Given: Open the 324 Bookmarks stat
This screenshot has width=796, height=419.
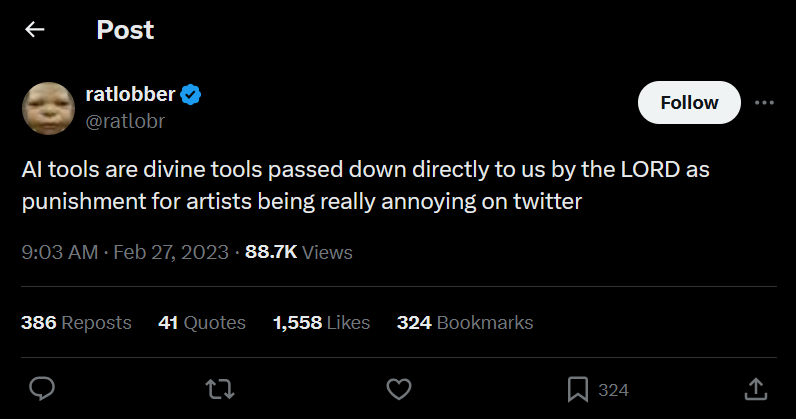Looking at the screenshot, I should tap(464, 322).
